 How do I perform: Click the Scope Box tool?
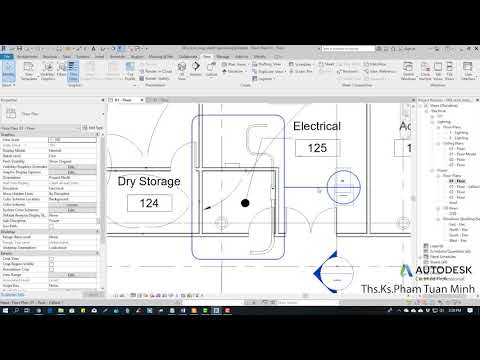click(301, 71)
